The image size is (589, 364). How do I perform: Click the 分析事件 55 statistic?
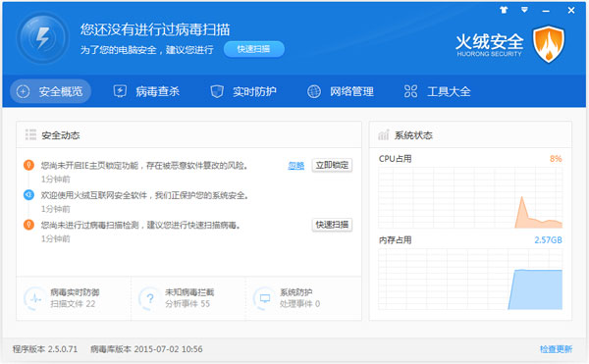[x=187, y=304]
